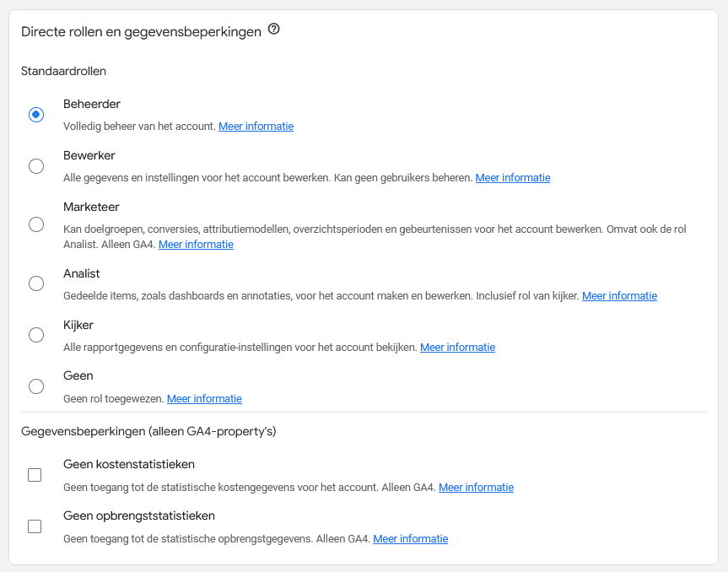
Task: Select the Analist role radio button
Action: point(36,283)
